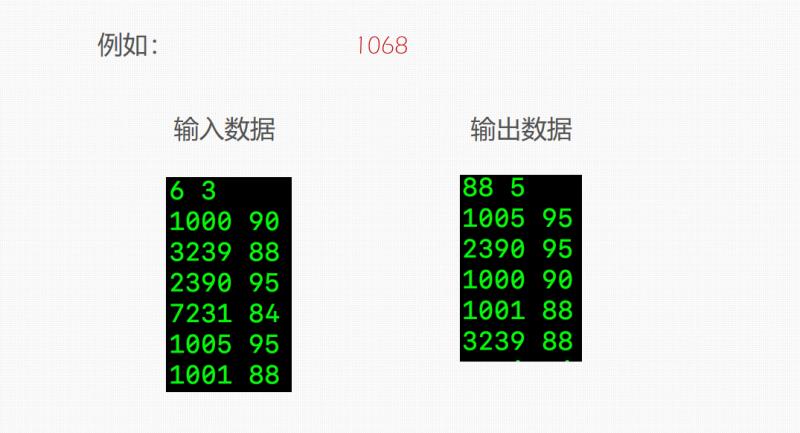Click the "2390 95" row in input data
Screen dimensions: 800x433
pos(225,284)
